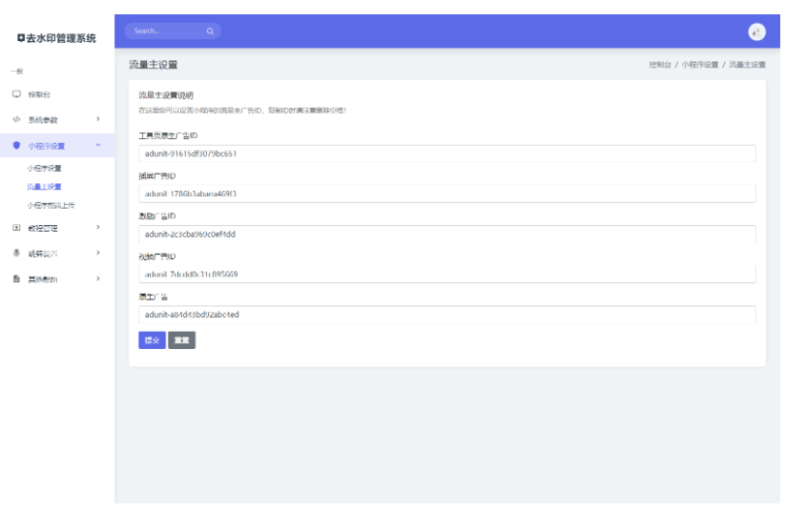Expand the chevron in the last sidebar row
Screen dimensions: 785x532
(x=98, y=278)
